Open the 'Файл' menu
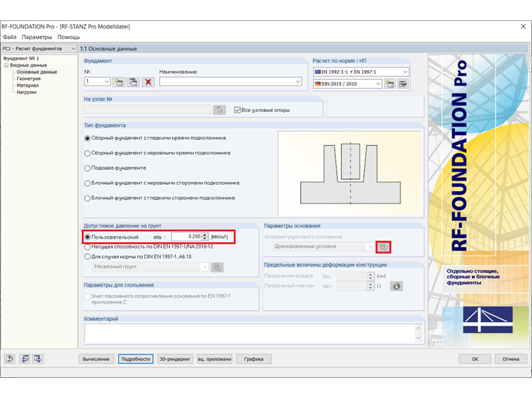Image resolution: width=532 pixels, height=399 pixels. click(10, 37)
